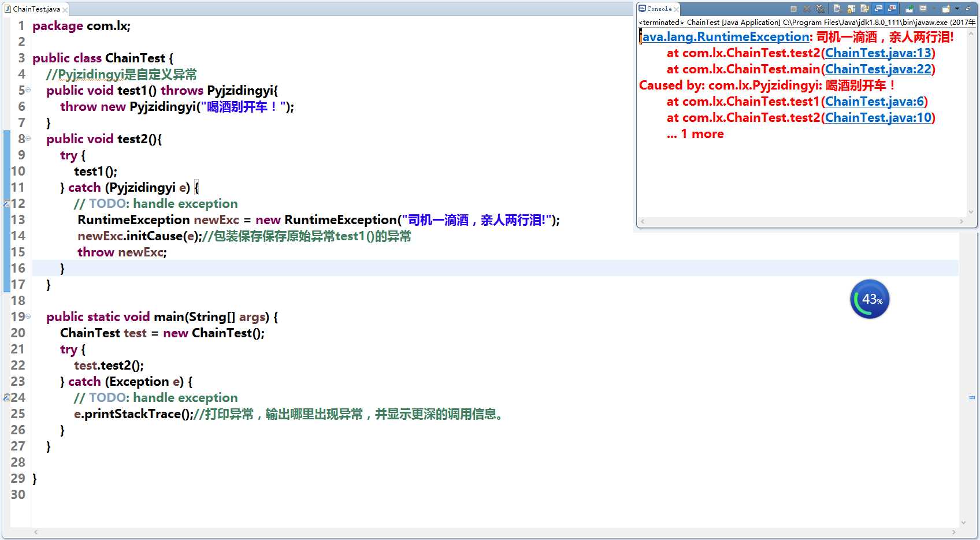Open ChainTest.java:6 stack trace link

click(x=874, y=102)
